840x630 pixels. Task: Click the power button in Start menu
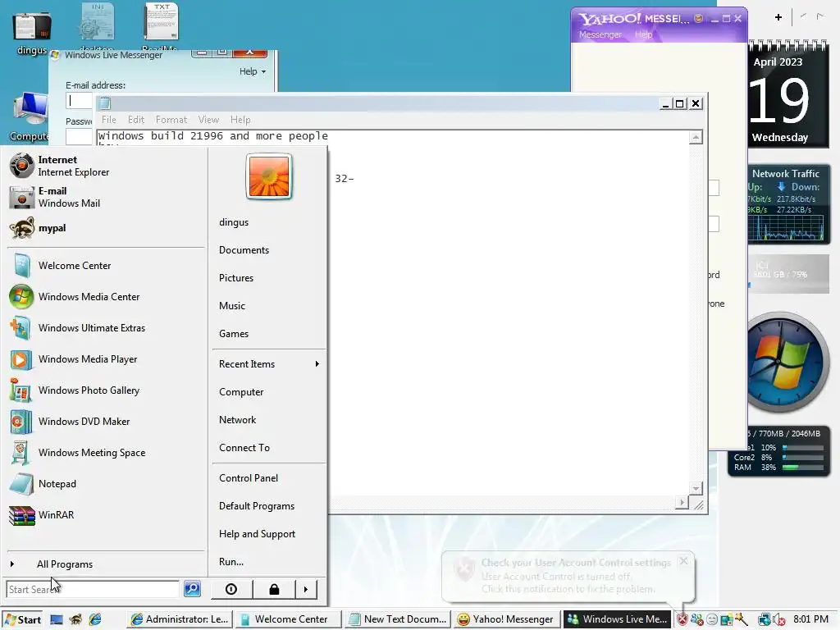(231, 589)
